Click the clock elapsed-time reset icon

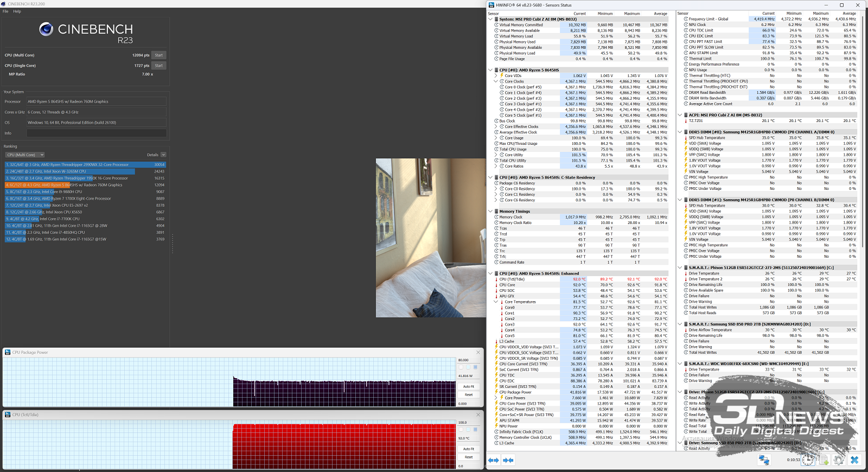click(x=808, y=460)
